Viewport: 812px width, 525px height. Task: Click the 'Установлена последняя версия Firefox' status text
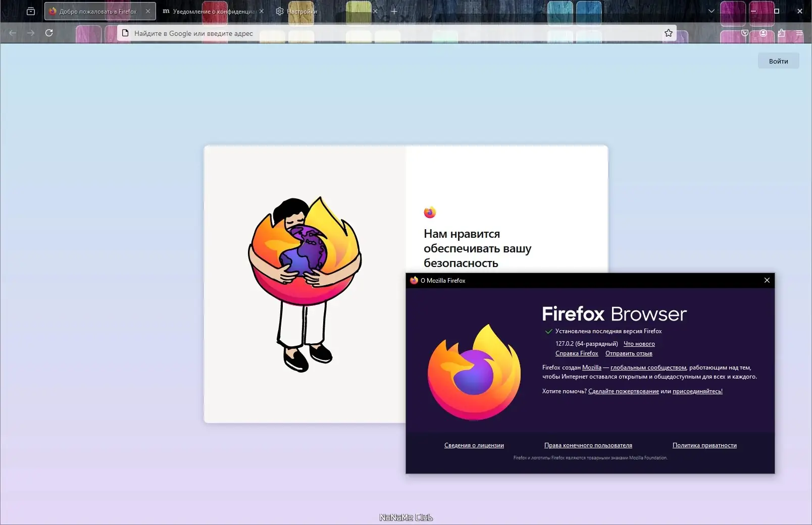pyautogui.click(x=608, y=331)
